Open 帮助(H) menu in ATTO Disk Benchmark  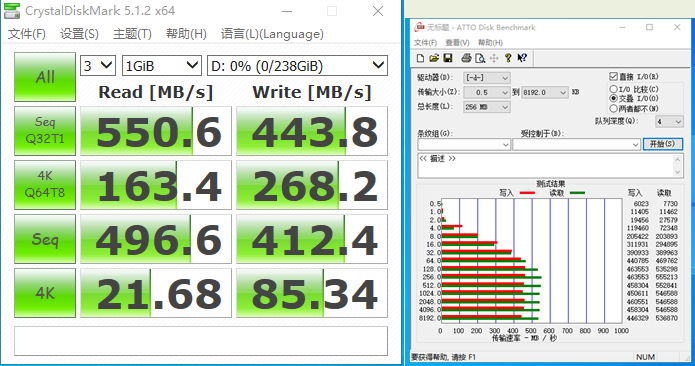click(x=490, y=43)
